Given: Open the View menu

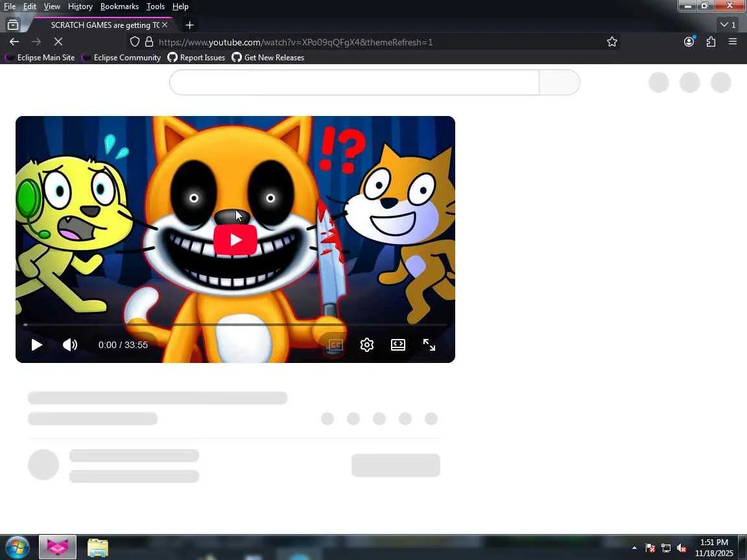Looking at the screenshot, I should coord(52,6).
